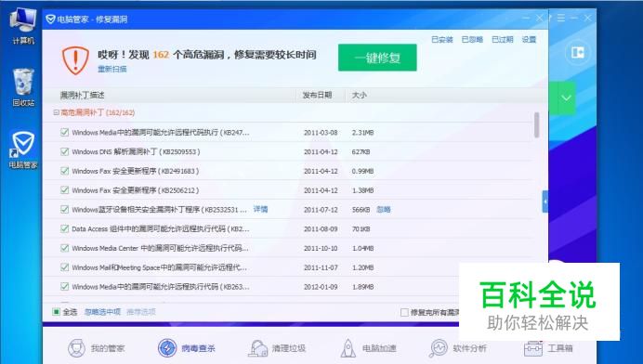The image size is (643, 364).
Task: Switch to the 已安装 tab
Action: pyautogui.click(x=442, y=39)
